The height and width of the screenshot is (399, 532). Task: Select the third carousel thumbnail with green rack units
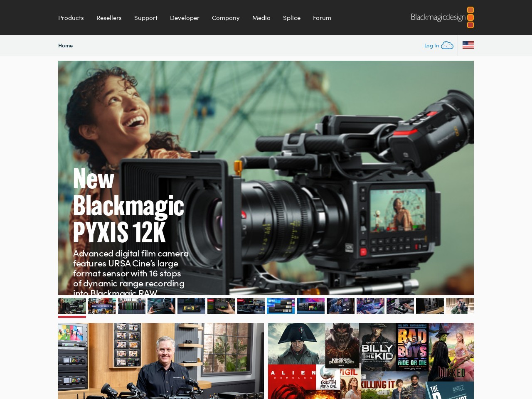point(132,306)
